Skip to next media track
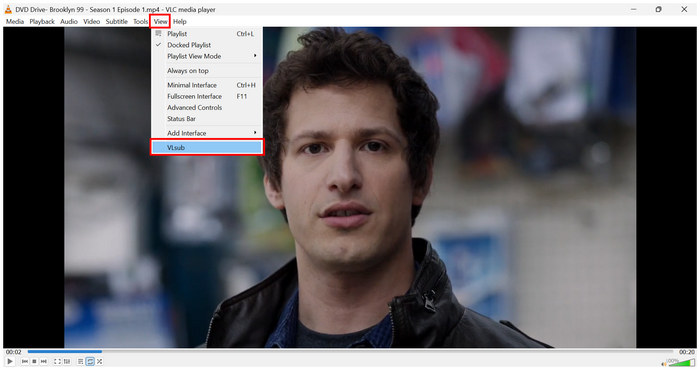 pos(44,361)
